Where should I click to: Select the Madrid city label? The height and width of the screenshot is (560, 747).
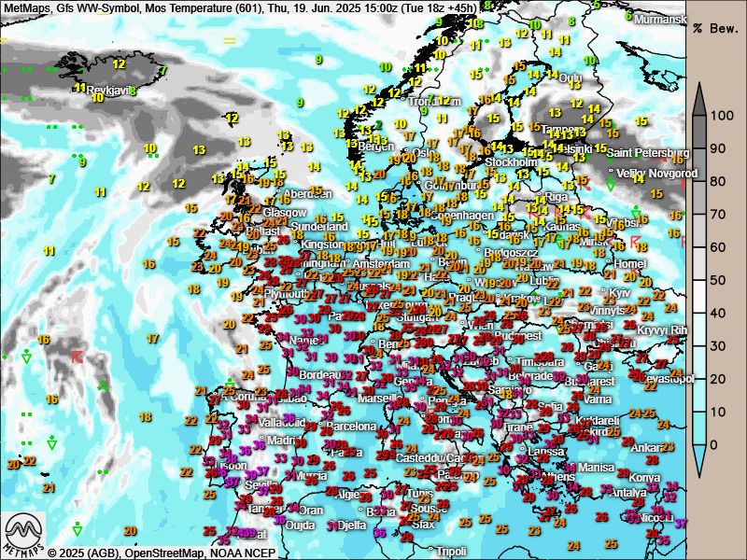coord(281,441)
